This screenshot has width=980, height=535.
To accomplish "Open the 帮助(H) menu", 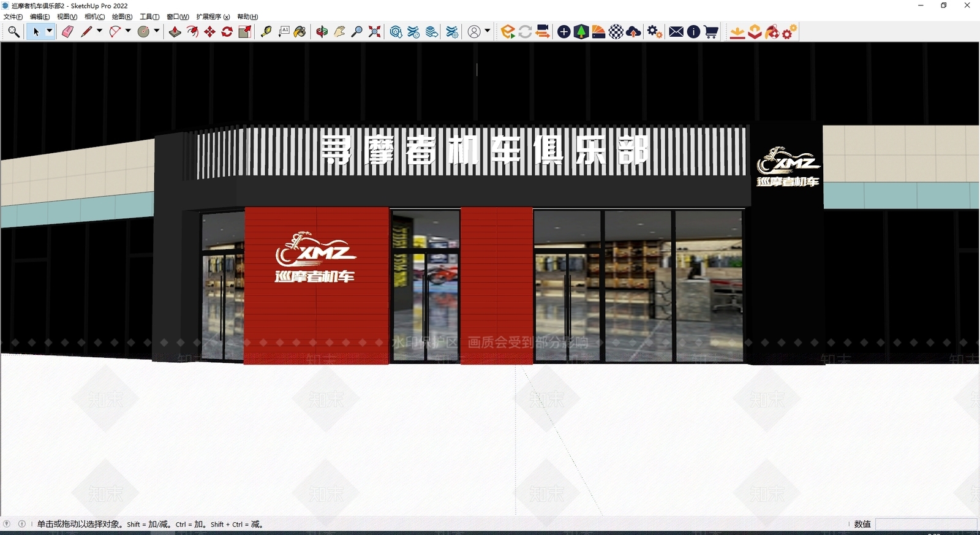I will (247, 17).
